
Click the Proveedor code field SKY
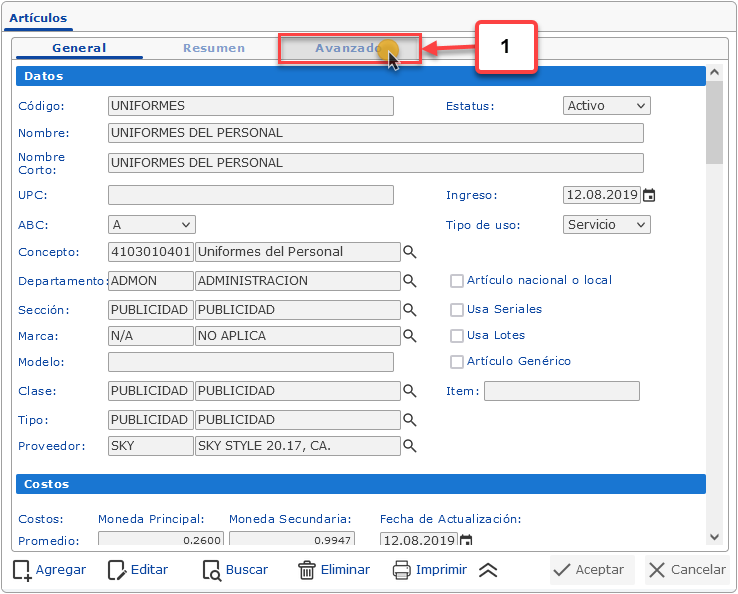(151, 446)
